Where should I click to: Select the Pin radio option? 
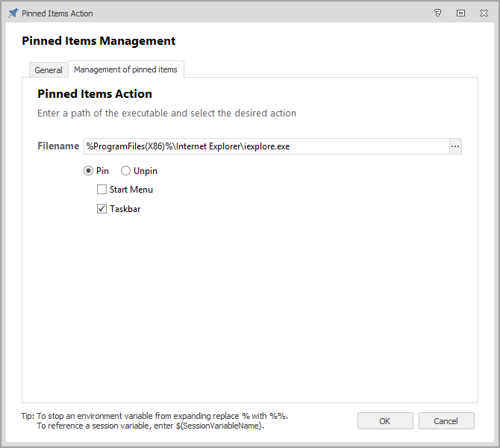[89, 171]
